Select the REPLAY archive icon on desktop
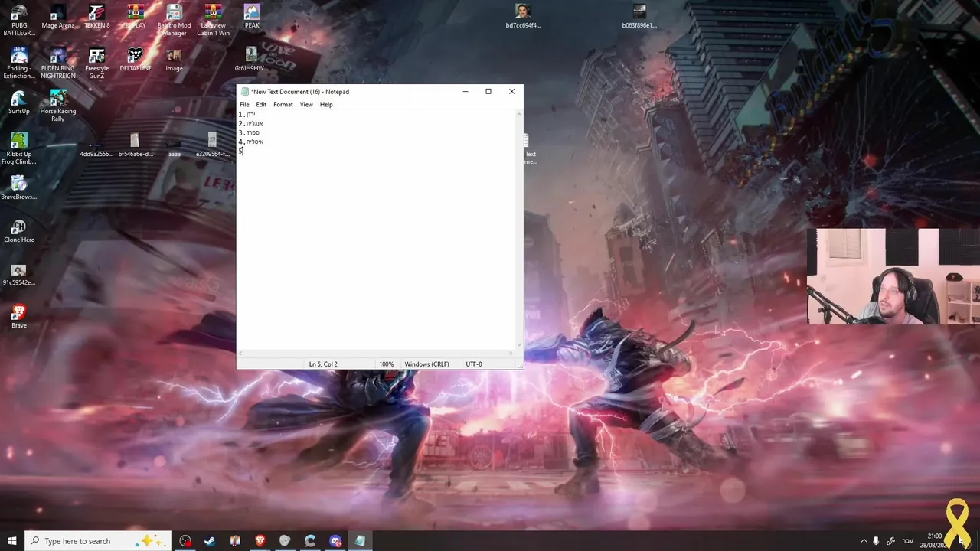Screen dimensions: 980x551 [x=136, y=17]
